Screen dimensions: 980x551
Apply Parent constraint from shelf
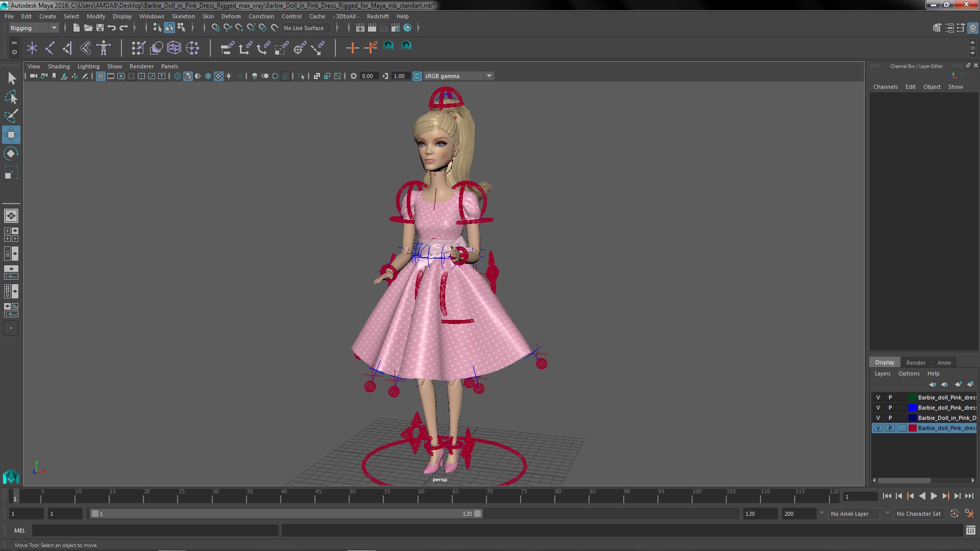[x=227, y=48]
